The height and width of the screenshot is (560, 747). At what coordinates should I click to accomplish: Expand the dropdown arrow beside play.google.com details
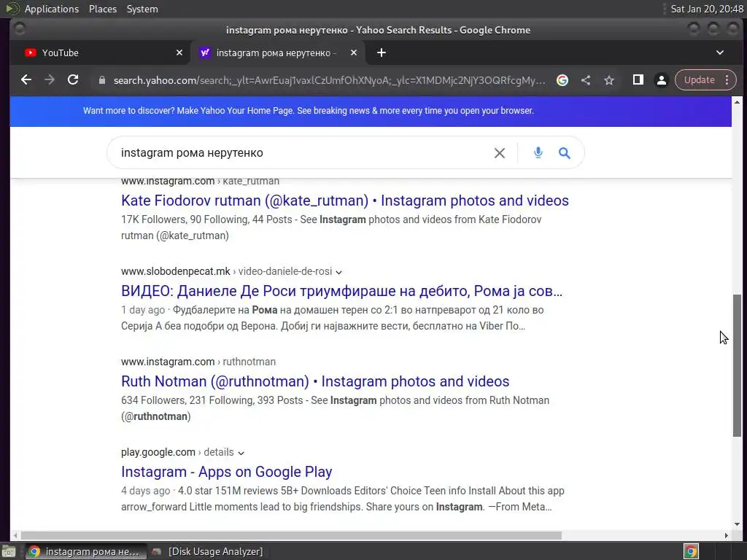pyautogui.click(x=241, y=453)
